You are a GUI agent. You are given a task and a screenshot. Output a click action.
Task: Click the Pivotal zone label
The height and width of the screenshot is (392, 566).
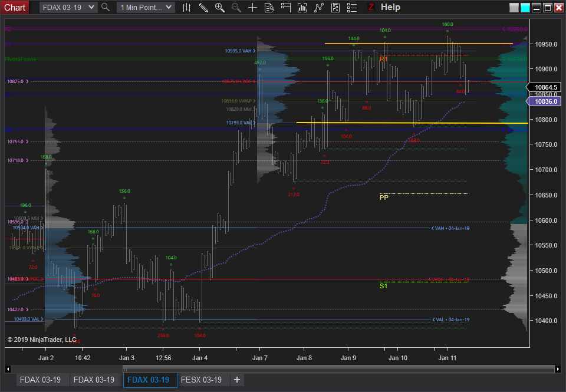[x=21, y=59]
